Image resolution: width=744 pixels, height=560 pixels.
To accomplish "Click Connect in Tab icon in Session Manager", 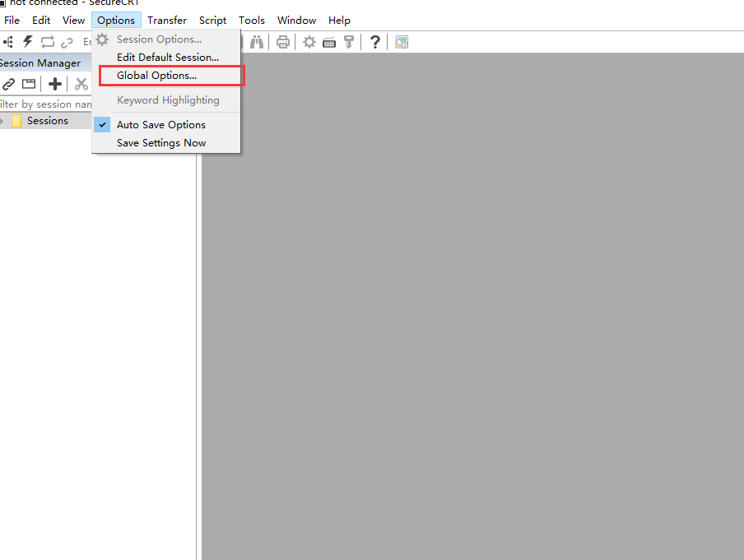I will [x=29, y=85].
